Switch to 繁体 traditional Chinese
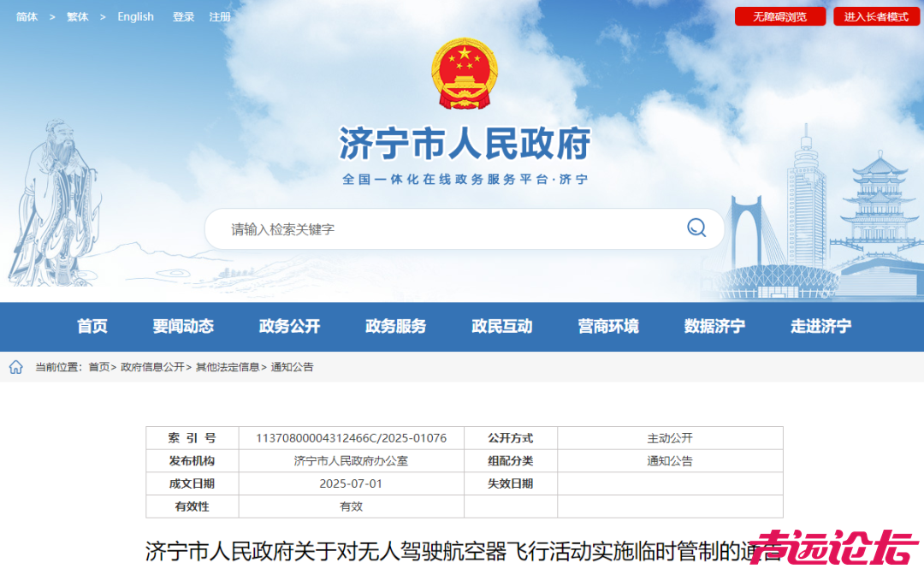The image size is (924, 569). (x=77, y=16)
